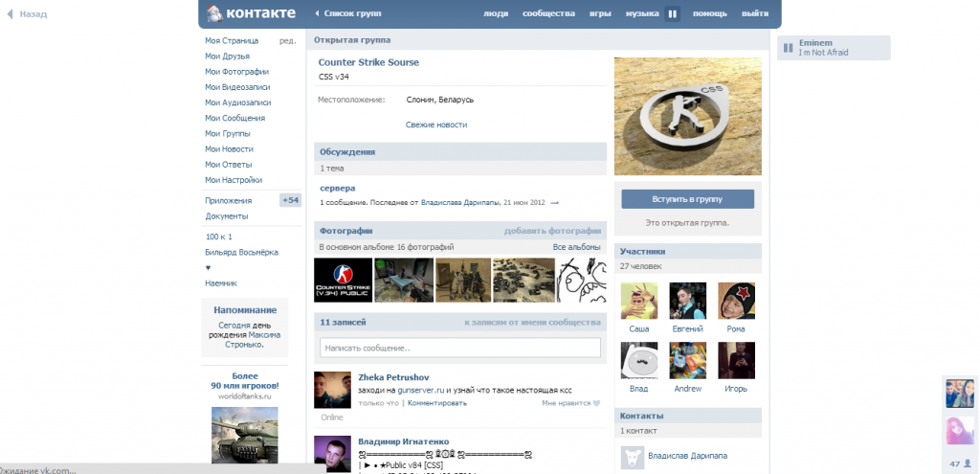Viewport: 980px width, 474px height.
Task: Click Владислав Дарипапа's contact avatar icon
Action: tap(632, 457)
